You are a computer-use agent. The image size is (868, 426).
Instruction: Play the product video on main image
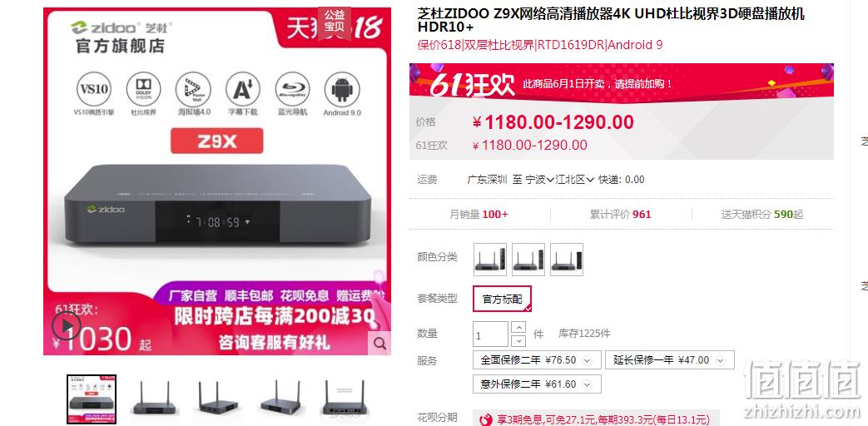pyautogui.click(x=67, y=326)
